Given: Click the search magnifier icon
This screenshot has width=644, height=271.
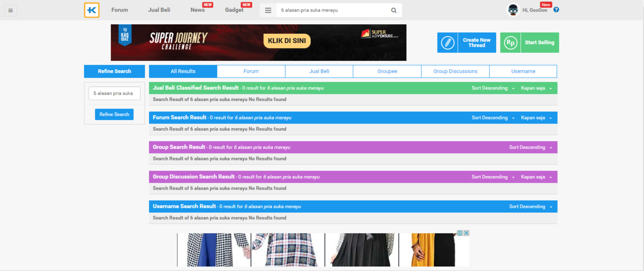Looking at the screenshot, I should (x=394, y=10).
